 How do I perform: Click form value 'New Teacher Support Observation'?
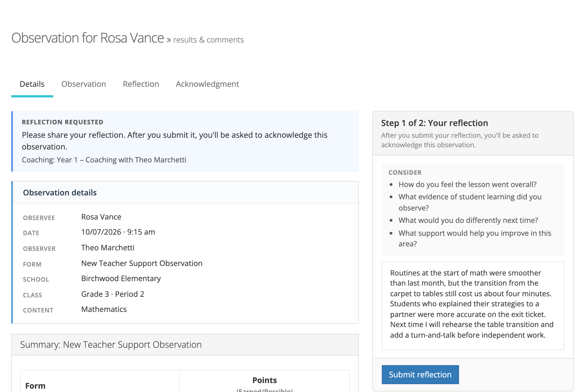coord(142,263)
